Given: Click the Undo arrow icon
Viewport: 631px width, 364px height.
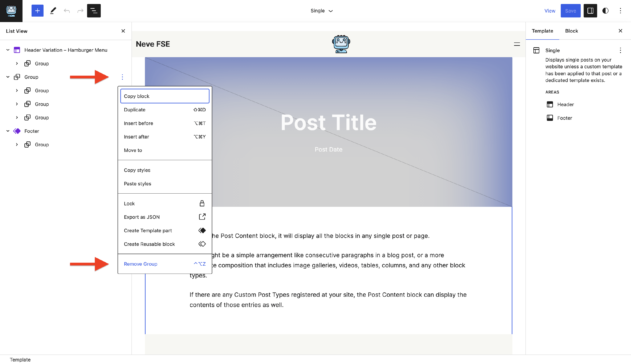Looking at the screenshot, I should (x=66, y=11).
